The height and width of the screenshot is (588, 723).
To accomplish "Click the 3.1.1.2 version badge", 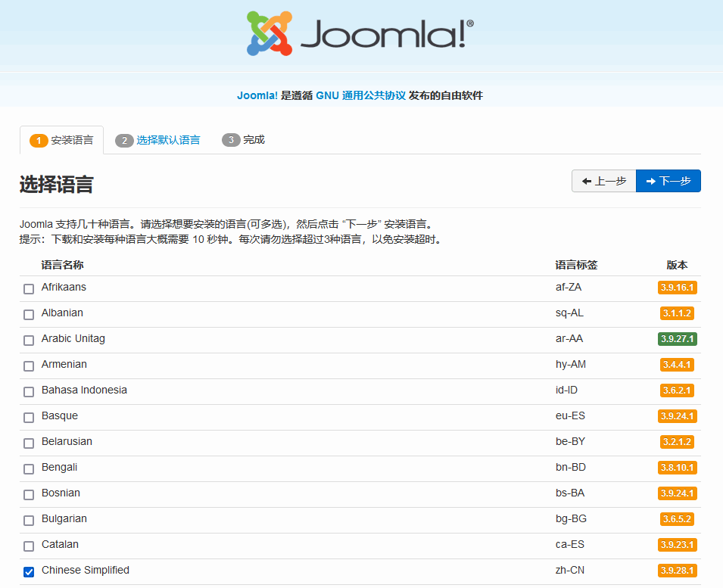I will 678,313.
